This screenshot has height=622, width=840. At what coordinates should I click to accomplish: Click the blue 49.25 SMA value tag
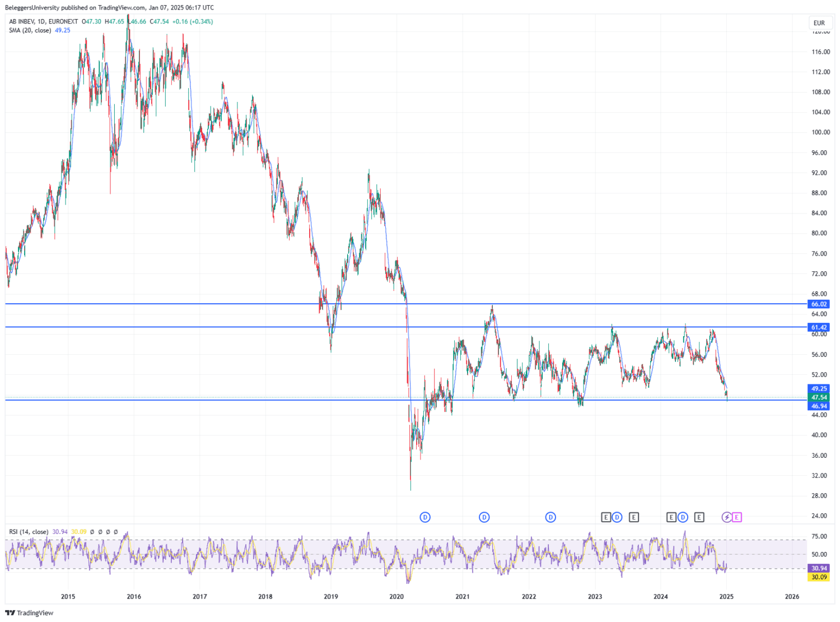(x=819, y=388)
